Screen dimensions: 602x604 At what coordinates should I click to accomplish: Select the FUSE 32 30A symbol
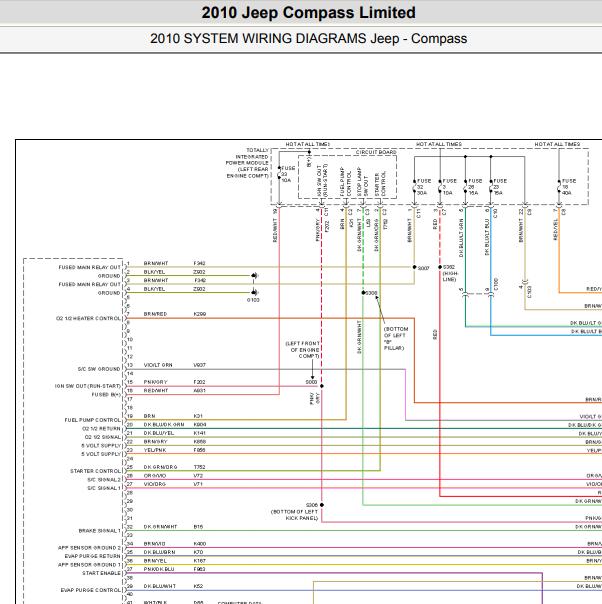[x=423, y=186]
